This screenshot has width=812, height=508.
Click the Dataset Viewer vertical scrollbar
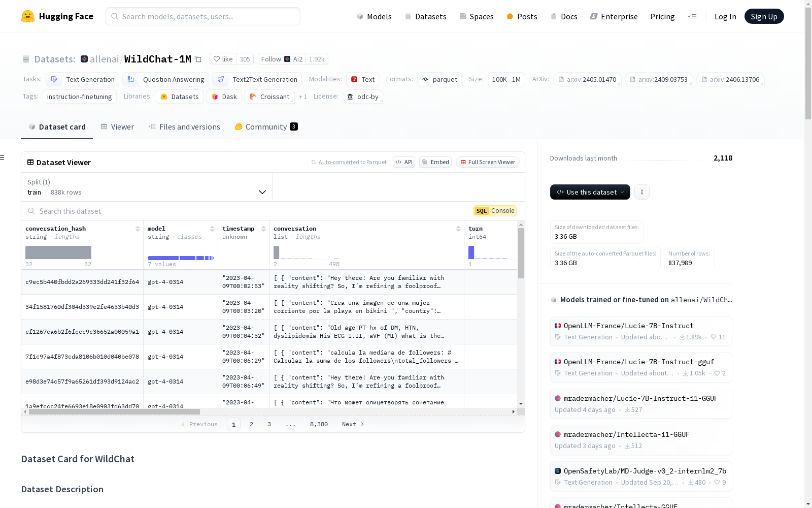pyautogui.click(x=521, y=253)
